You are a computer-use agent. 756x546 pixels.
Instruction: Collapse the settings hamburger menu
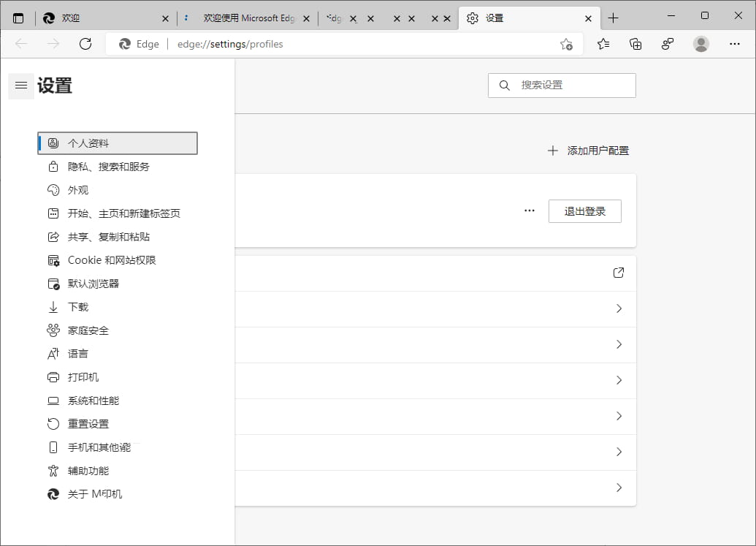[x=21, y=86]
